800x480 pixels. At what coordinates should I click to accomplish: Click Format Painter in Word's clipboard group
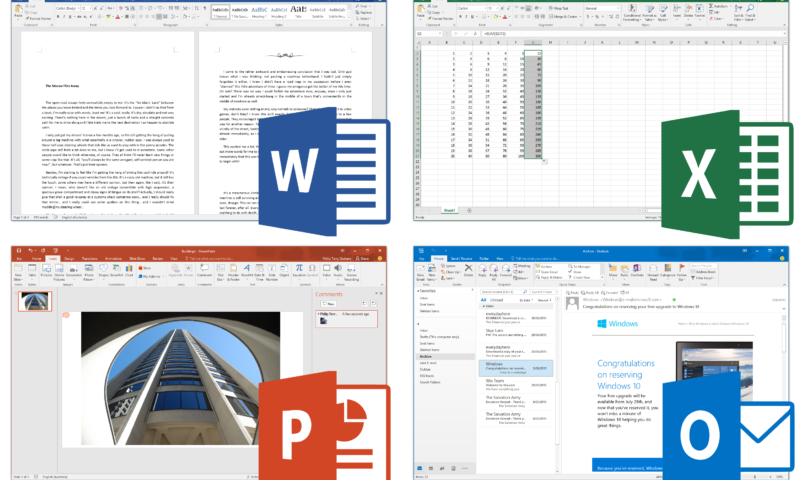(x=39, y=18)
